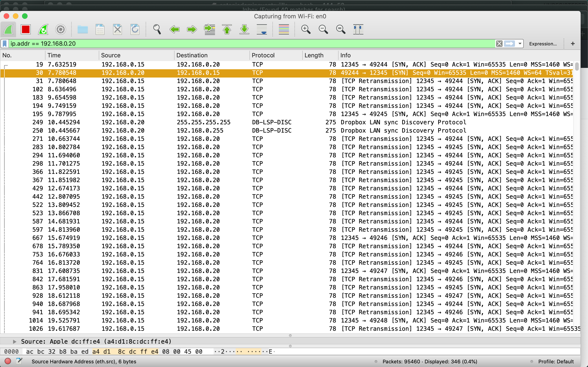Open the display filter bookmarks

click(4, 44)
